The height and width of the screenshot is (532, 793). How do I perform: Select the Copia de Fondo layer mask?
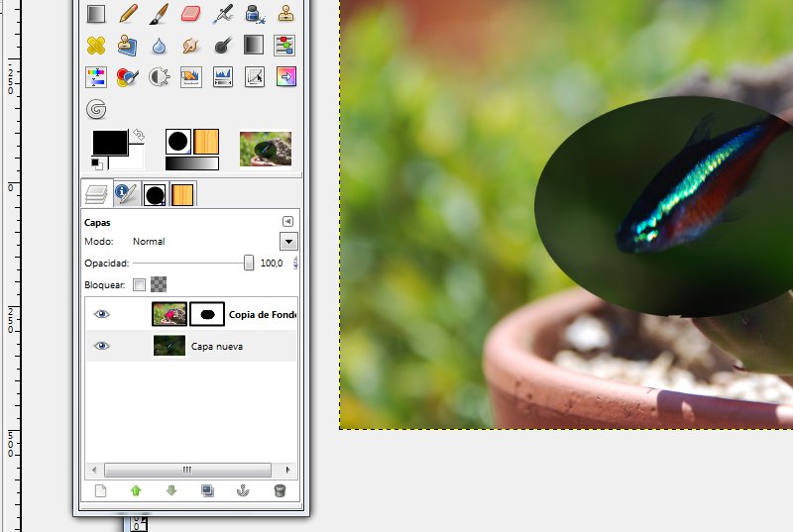[207, 314]
